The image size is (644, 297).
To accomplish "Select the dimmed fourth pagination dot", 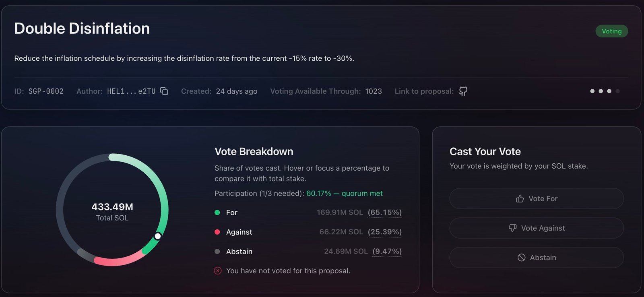I will [x=617, y=91].
